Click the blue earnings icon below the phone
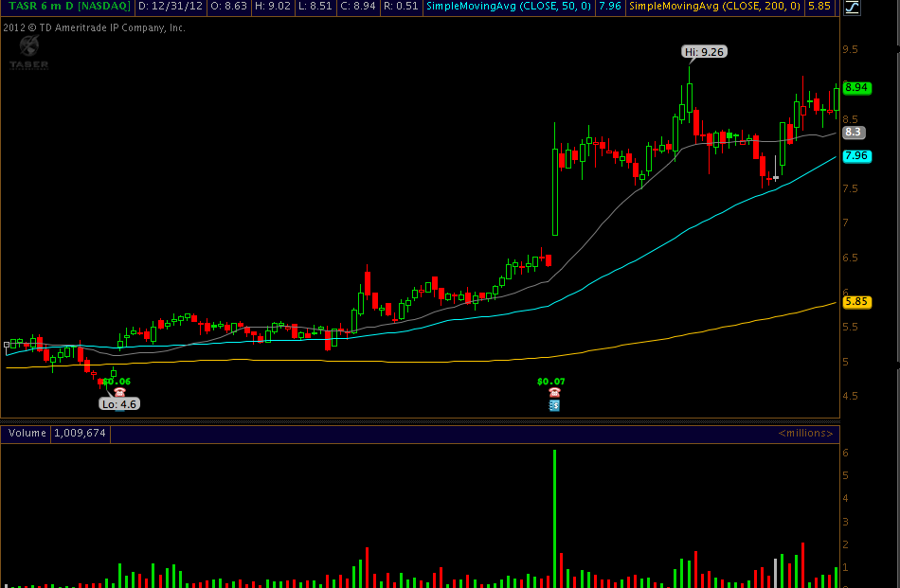900x588 pixels. coord(554,405)
